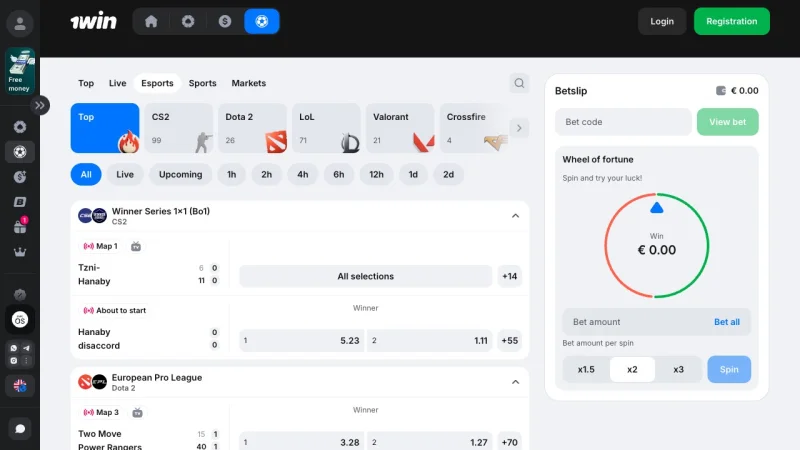Expand +14 more markets for Tzni- vs Hanaby
The image size is (800, 450).
(510, 276)
